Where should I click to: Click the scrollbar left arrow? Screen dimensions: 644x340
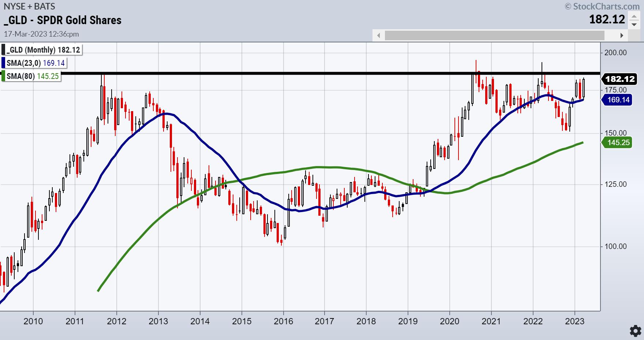point(378,35)
